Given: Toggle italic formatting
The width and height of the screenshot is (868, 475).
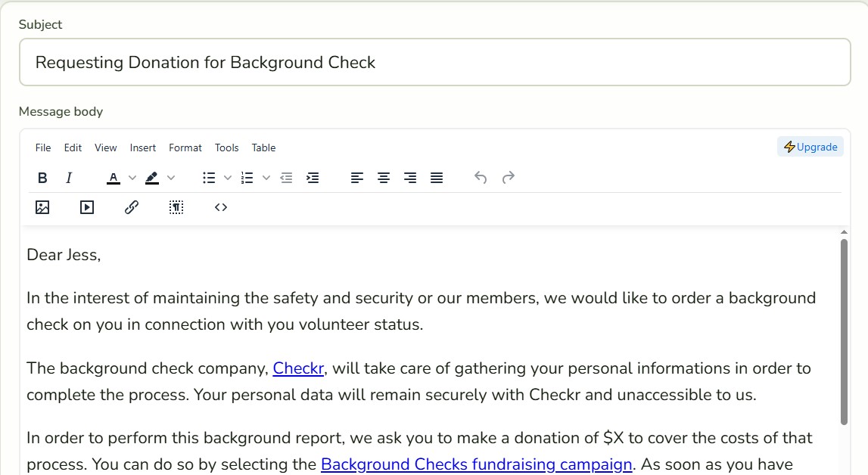Looking at the screenshot, I should tap(69, 178).
